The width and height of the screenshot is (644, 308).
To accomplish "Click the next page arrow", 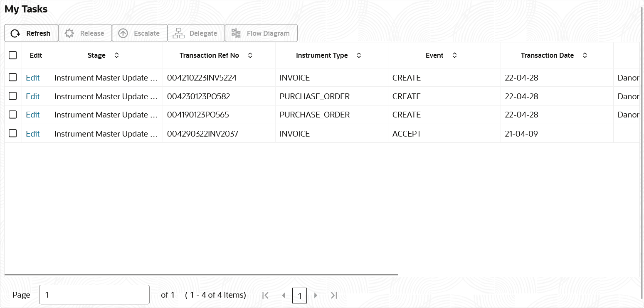I will click(316, 295).
